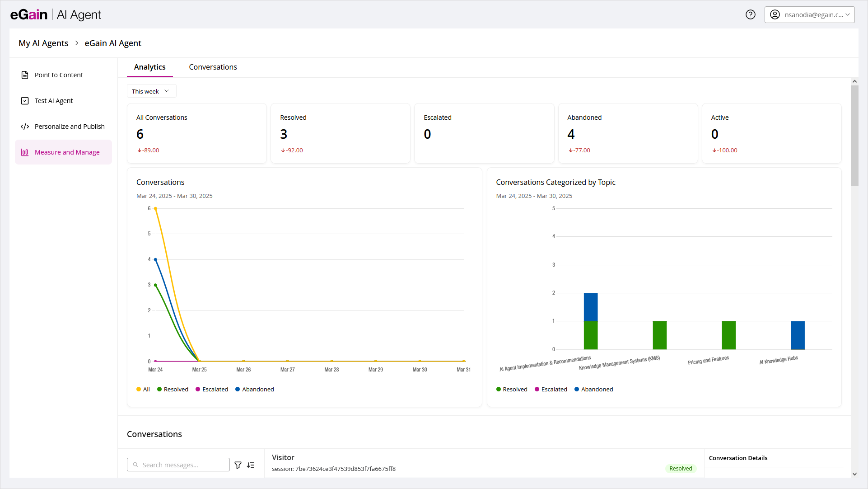Click the blue Abandoned bar for AI Knowledge Hubs
Viewport: 868px width, 489px height.
click(x=798, y=335)
